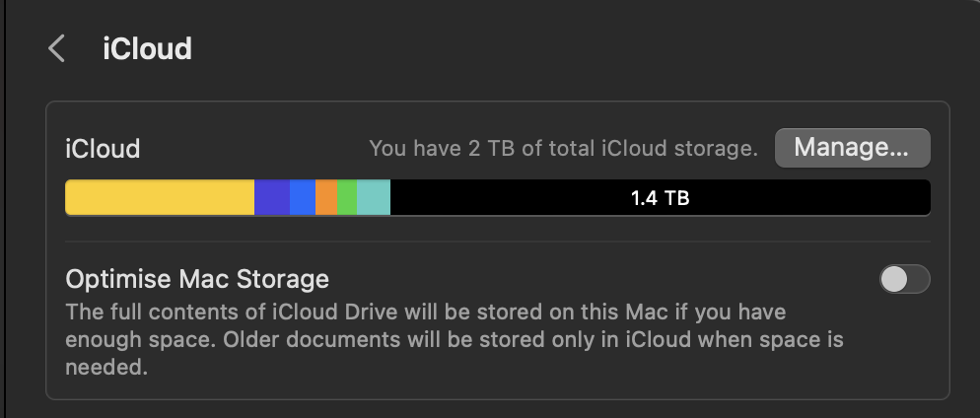Click the yellow segment of storage bar
Screen dimensions: 980x418
[x=160, y=198]
